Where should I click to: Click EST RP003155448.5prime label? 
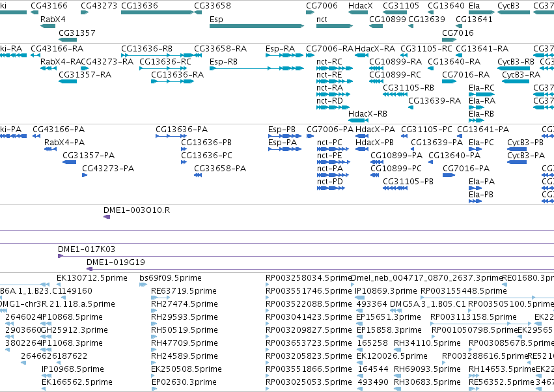[464, 291]
